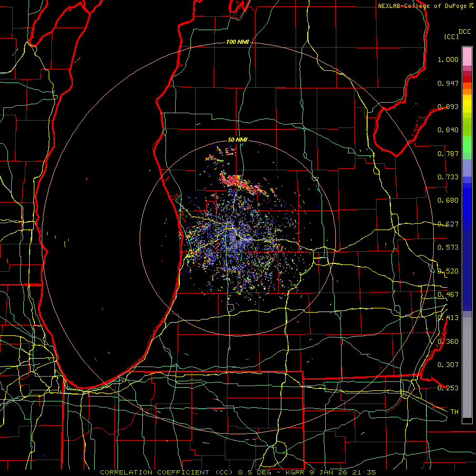
Task: Click the 0.253 scale value
Action: click(x=448, y=388)
